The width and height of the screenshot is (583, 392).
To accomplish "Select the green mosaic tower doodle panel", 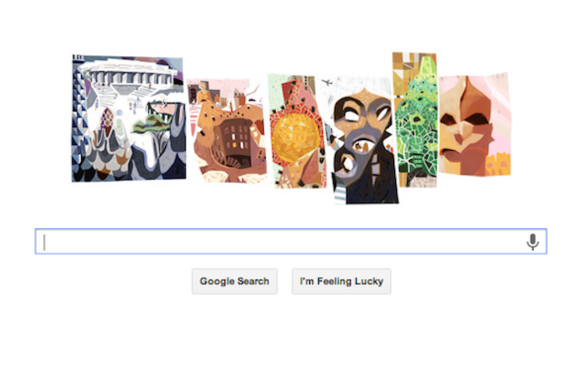I will coord(415,120).
